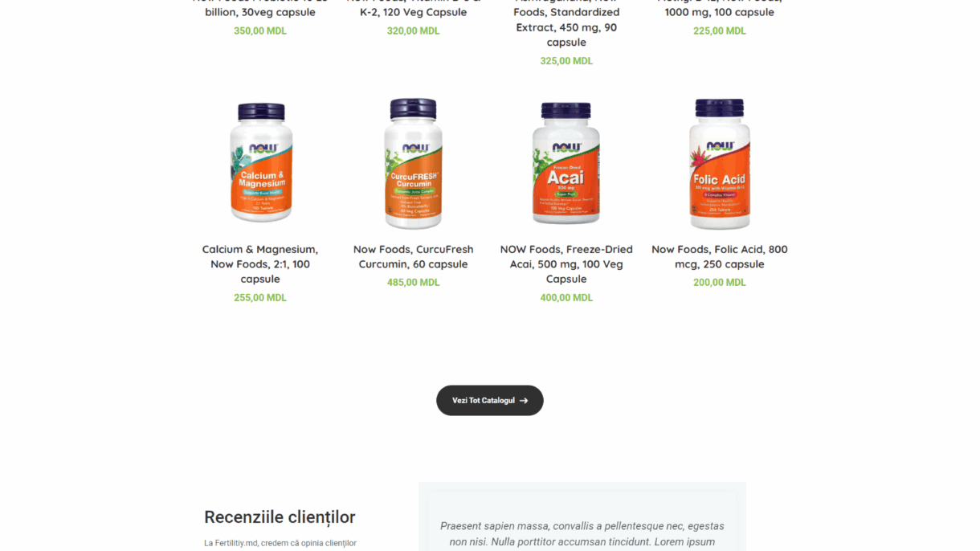The image size is (980, 551).
Task: Click the 320,00 MDL price at top
Action: point(414,31)
